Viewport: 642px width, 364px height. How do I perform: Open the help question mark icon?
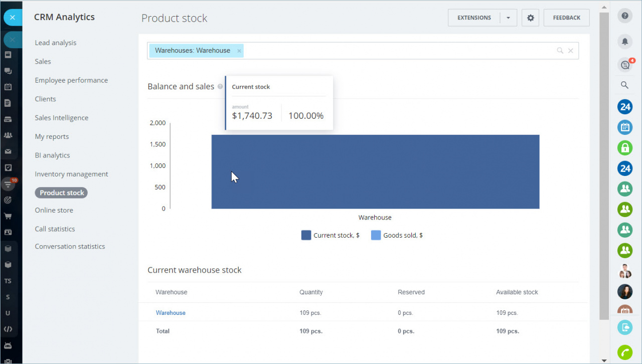coord(625,16)
